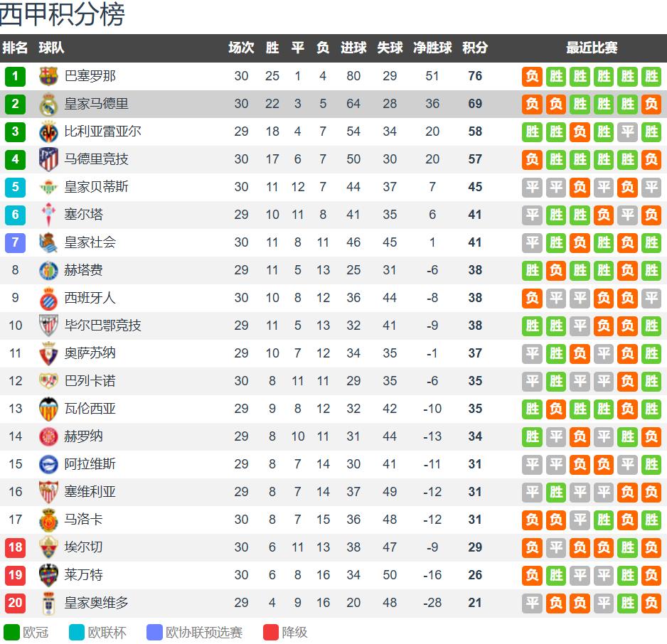Click the Valencia bat crest icon
The image size is (667, 644).
tap(48, 409)
